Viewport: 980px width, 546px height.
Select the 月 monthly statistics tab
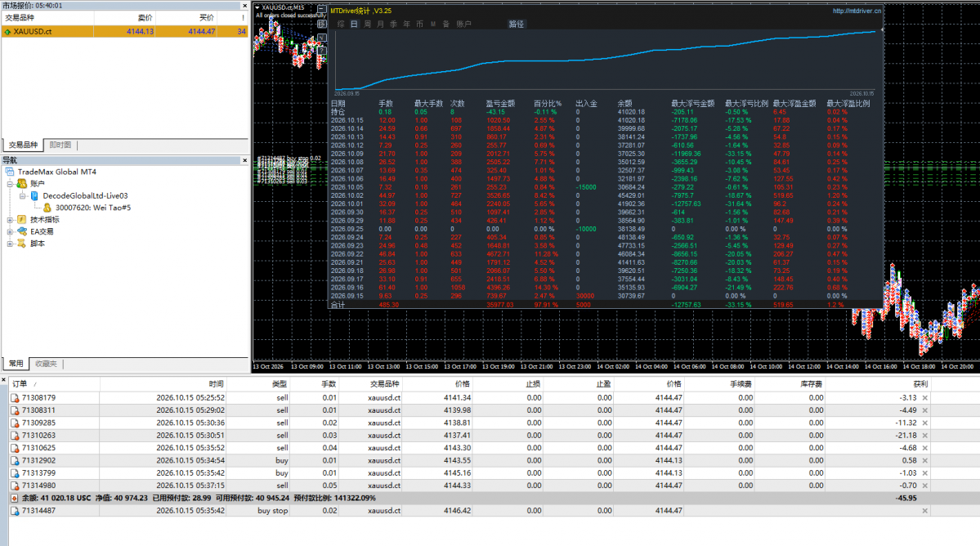381,25
